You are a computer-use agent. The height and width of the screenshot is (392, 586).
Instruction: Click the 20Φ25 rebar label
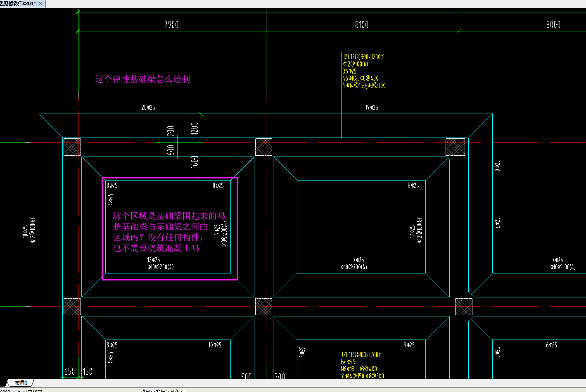[x=148, y=107]
